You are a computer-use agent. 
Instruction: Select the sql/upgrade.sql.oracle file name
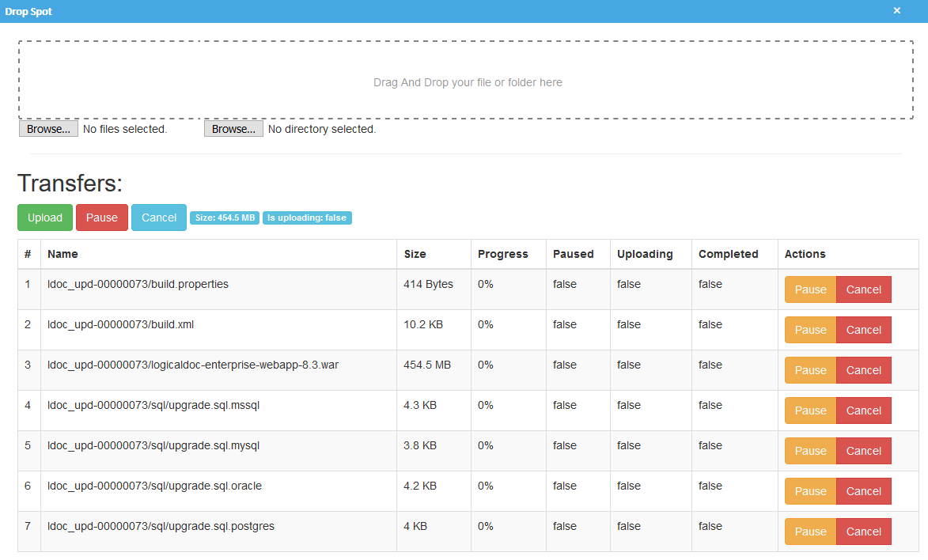154,486
